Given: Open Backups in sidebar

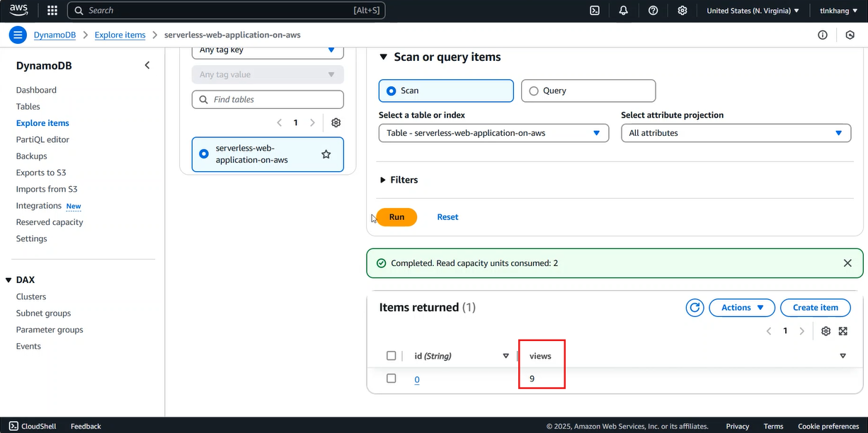Looking at the screenshot, I should coord(31,156).
